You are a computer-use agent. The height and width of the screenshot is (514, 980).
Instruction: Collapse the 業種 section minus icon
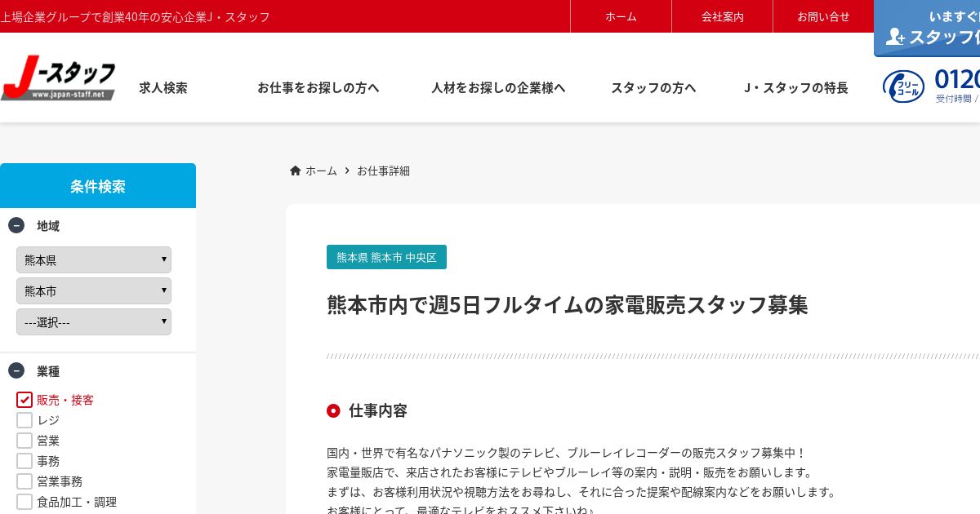(x=16, y=370)
